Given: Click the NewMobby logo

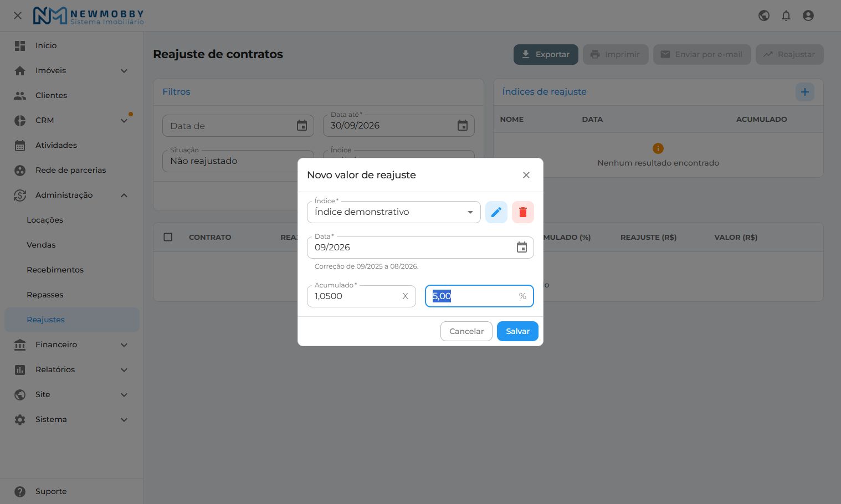Looking at the screenshot, I should pos(89,16).
